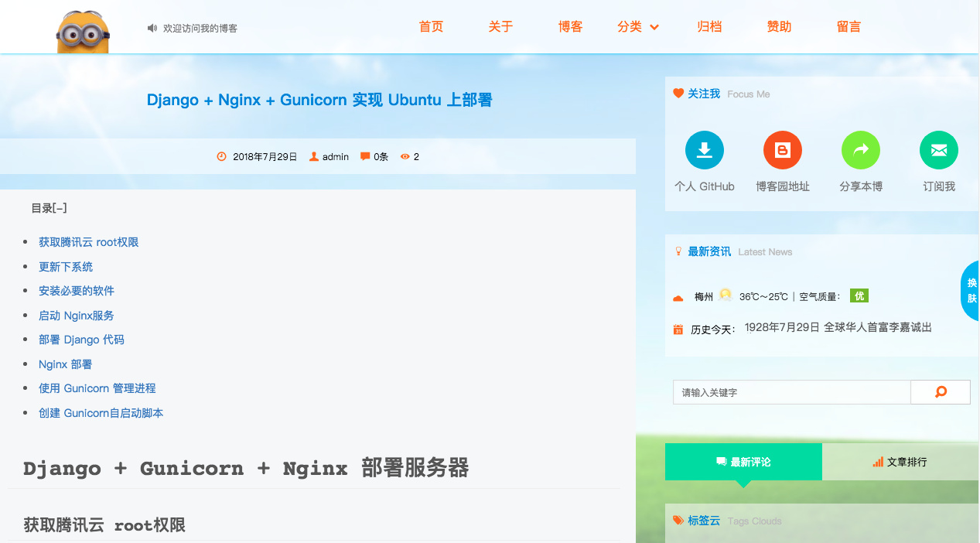Jump to Nginx 部署 section

(66, 364)
